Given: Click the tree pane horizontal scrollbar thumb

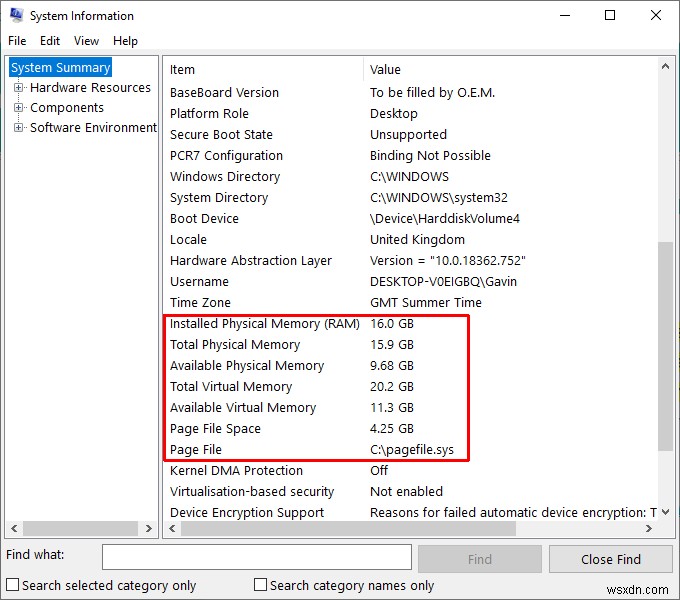Looking at the screenshot, I should (x=81, y=528).
